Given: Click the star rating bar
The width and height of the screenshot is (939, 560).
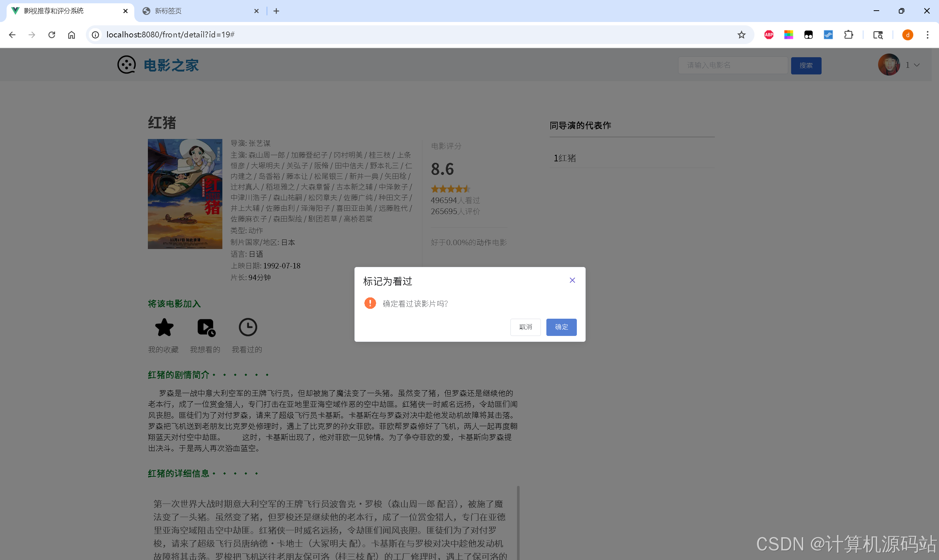Looking at the screenshot, I should (x=451, y=189).
